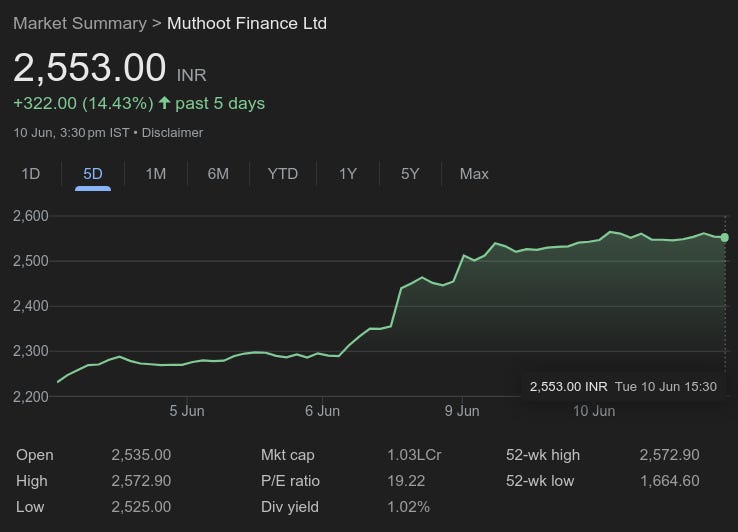Choose the Max range tab
Screen dimensions: 738x532
474,174
